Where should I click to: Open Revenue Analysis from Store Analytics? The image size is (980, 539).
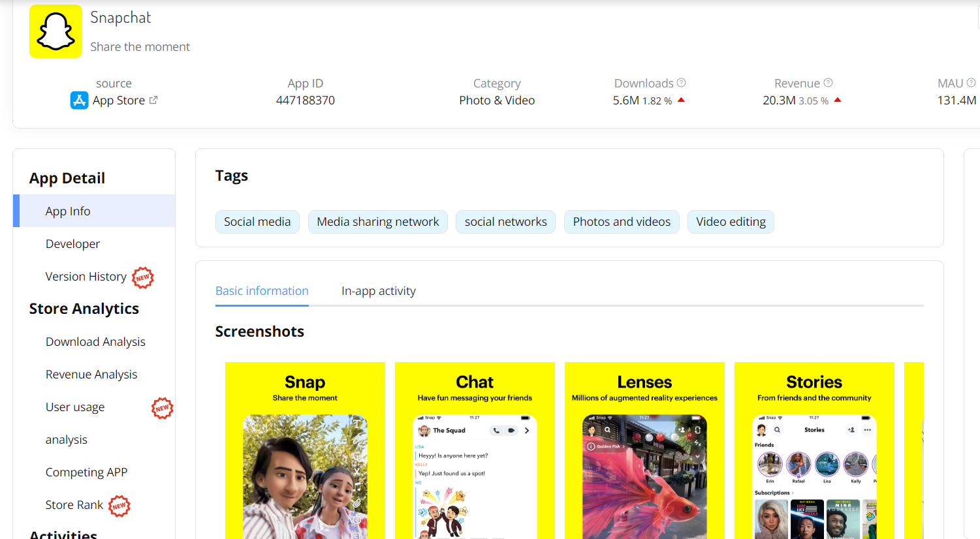(91, 374)
